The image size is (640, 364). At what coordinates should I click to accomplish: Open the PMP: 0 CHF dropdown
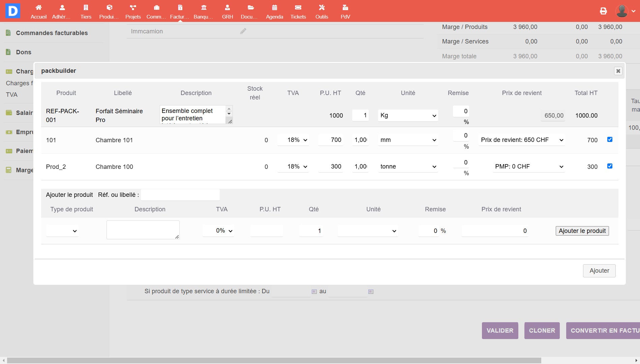pyautogui.click(x=528, y=167)
